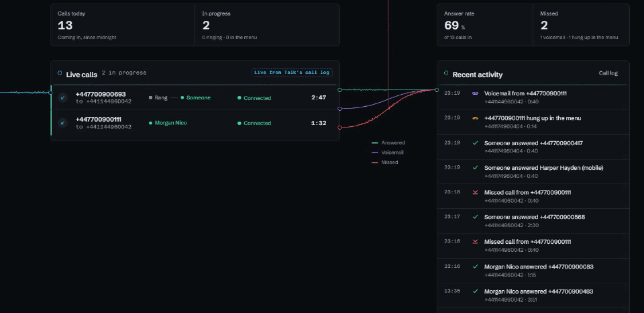Open Missed call from +447700900111 at 23:18
Image resolution: width=644 pixels, height=313 pixels.
pos(533,196)
